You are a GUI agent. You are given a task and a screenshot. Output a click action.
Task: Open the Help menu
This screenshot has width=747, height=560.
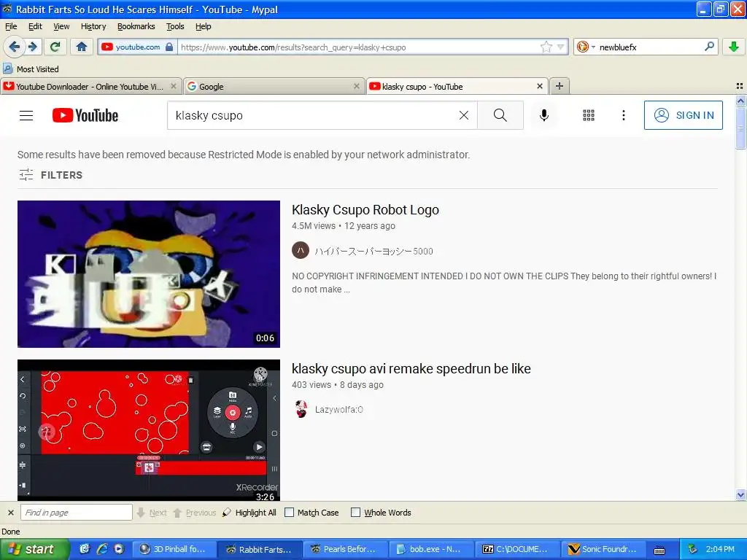204,26
